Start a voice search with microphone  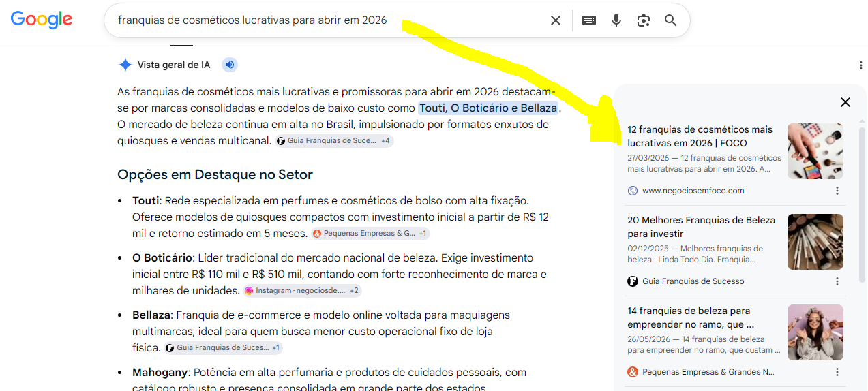point(616,20)
